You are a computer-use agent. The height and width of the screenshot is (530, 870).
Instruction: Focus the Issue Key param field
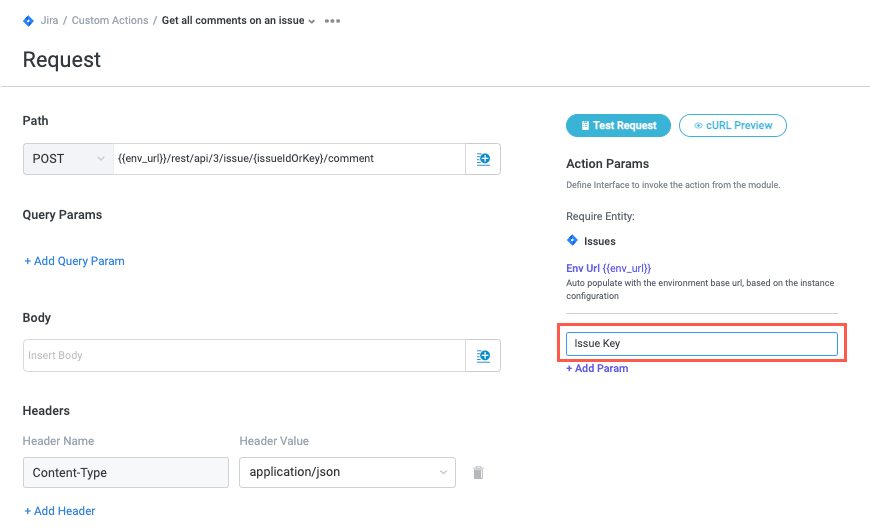tap(701, 344)
